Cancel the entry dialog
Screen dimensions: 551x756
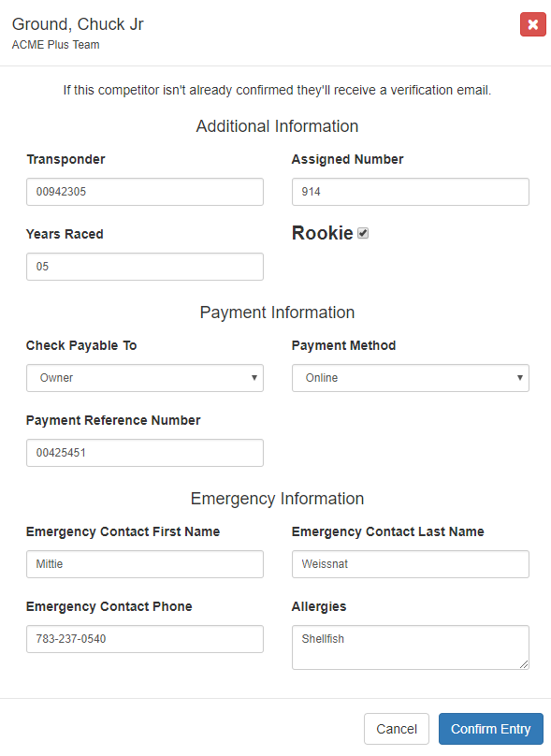(x=397, y=729)
